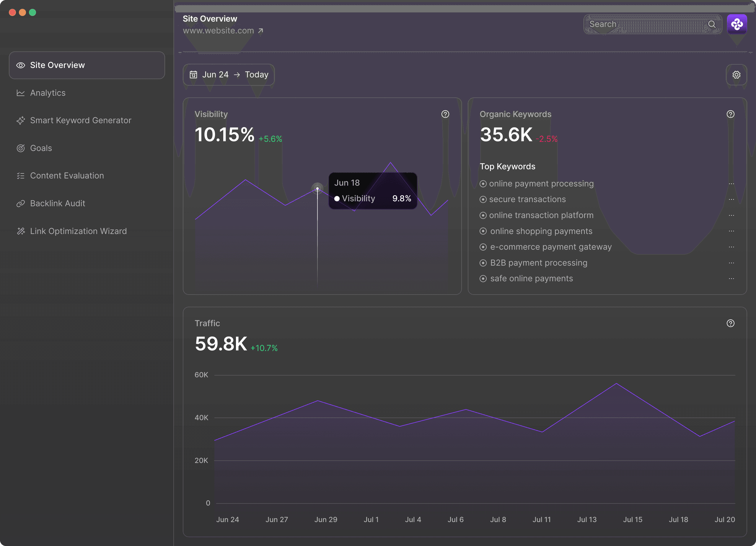Viewport: 756px width, 546px height.
Task: Click the help icon on the Traffic card
Action: point(730,323)
